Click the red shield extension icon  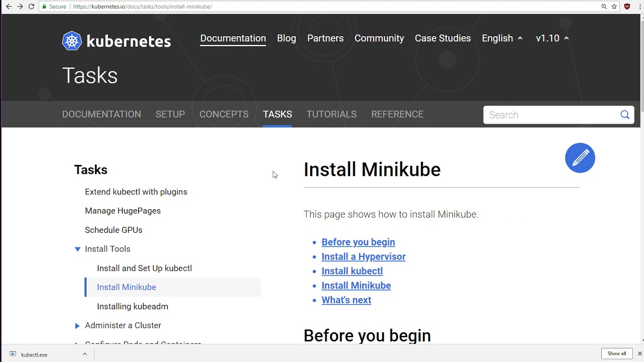[x=627, y=7]
